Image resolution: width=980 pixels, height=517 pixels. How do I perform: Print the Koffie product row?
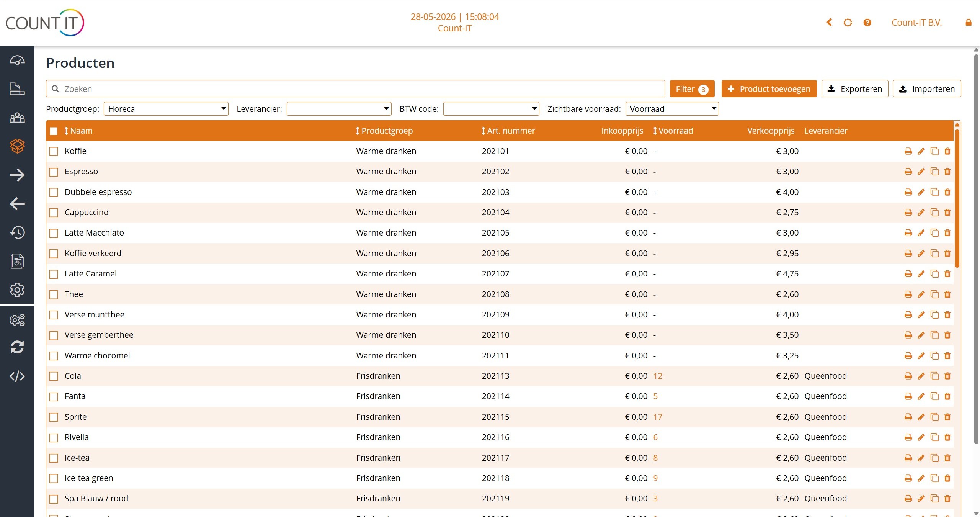[908, 151]
